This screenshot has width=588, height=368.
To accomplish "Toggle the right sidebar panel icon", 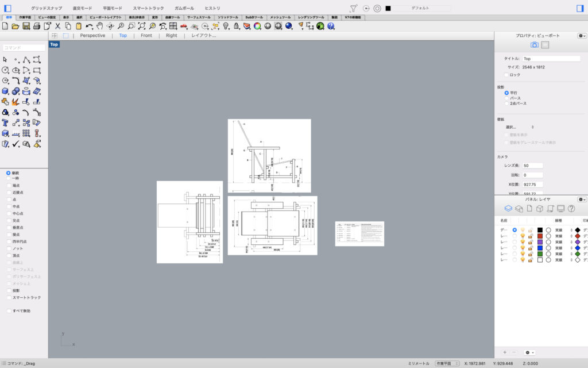I will 580,8.
